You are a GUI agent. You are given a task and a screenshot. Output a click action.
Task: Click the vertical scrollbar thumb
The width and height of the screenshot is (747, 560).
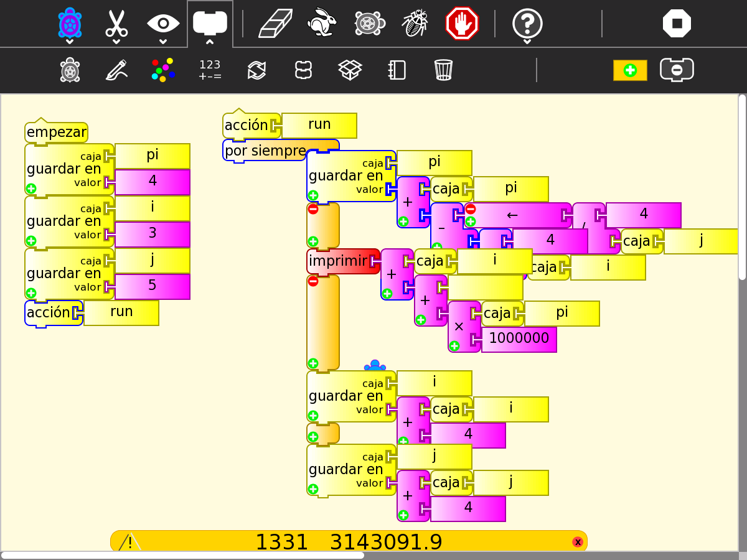[742, 187]
